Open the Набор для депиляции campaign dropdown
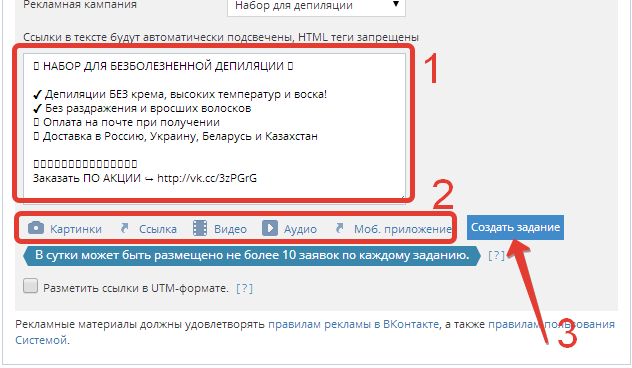Screen dimensions: 632x368 click(316, 6)
